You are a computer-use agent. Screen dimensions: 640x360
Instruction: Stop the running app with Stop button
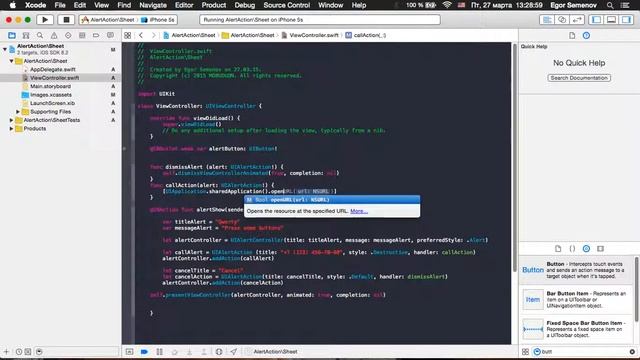click(66, 19)
